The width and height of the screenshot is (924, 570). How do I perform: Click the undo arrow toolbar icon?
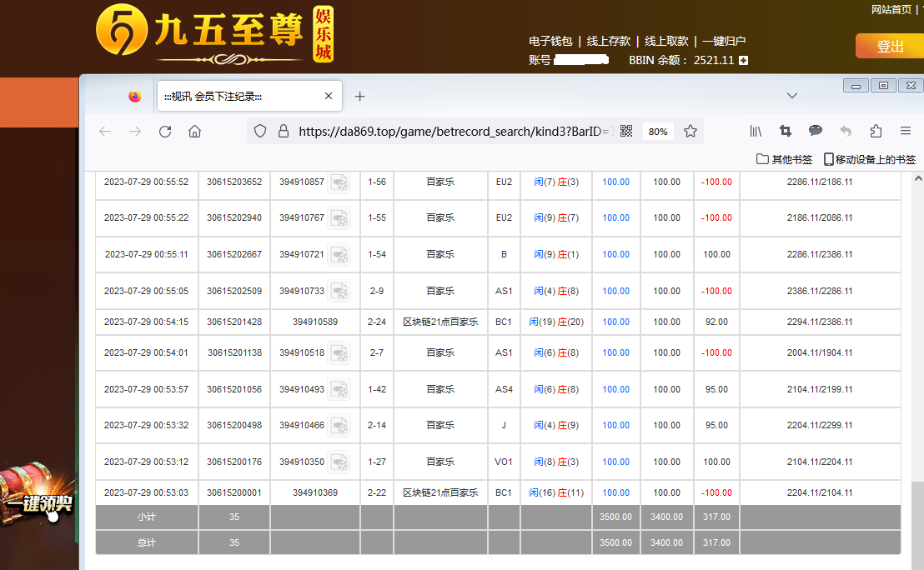click(x=846, y=131)
